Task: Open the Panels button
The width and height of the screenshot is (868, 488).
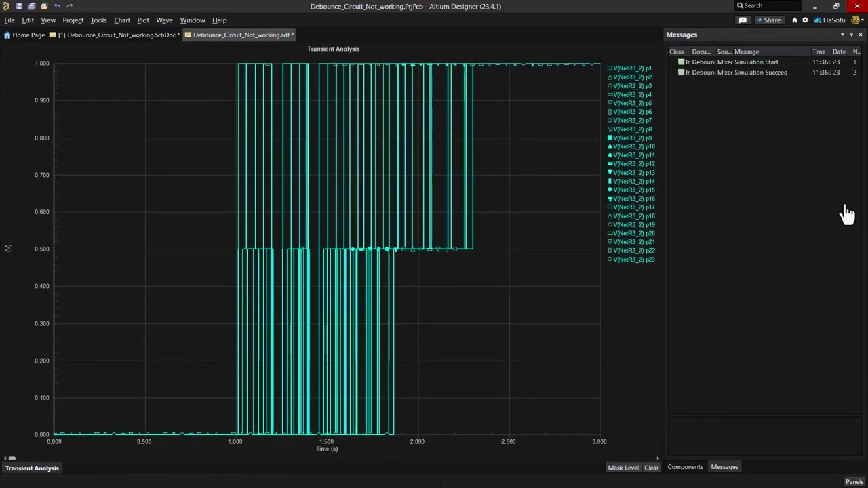Action: pos(854,482)
